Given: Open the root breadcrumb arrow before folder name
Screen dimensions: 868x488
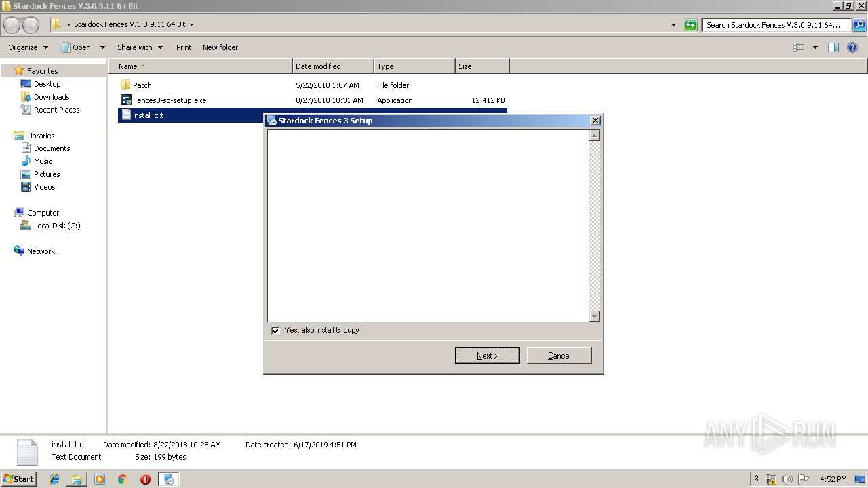Looking at the screenshot, I should (68, 25).
